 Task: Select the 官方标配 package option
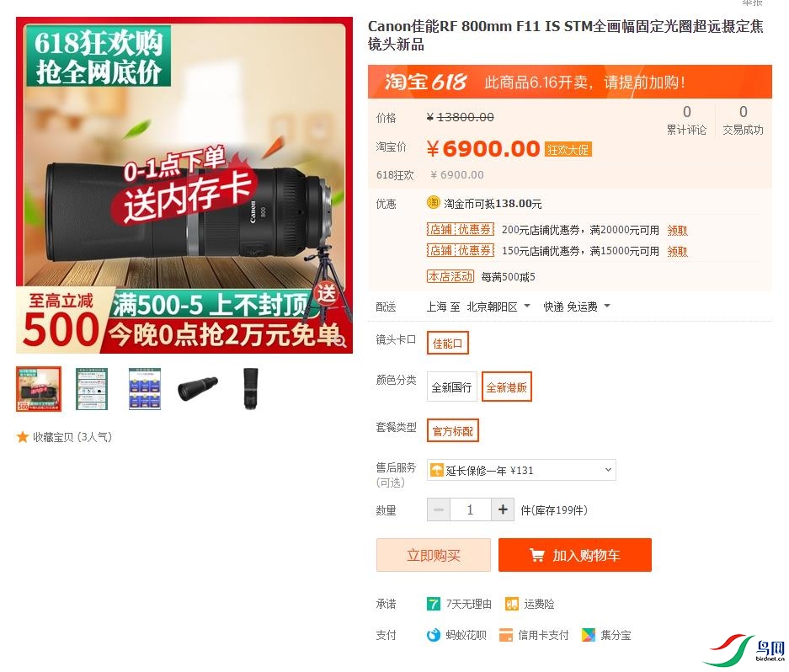(453, 431)
